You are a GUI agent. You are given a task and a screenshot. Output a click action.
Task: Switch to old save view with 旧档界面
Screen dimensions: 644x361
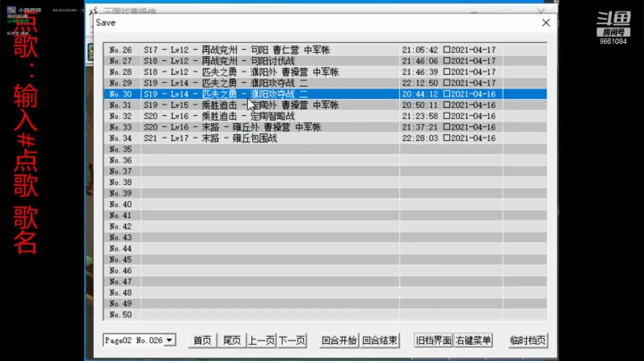(x=433, y=340)
